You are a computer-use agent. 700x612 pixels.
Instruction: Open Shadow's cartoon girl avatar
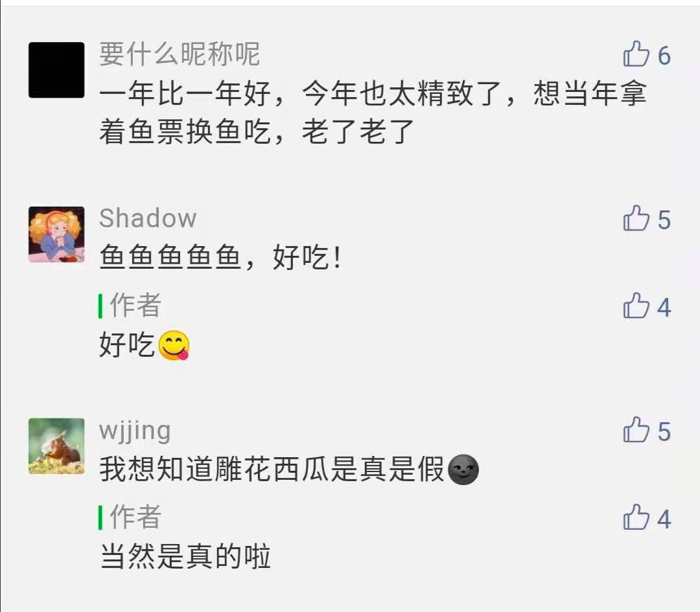pyautogui.click(x=56, y=234)
